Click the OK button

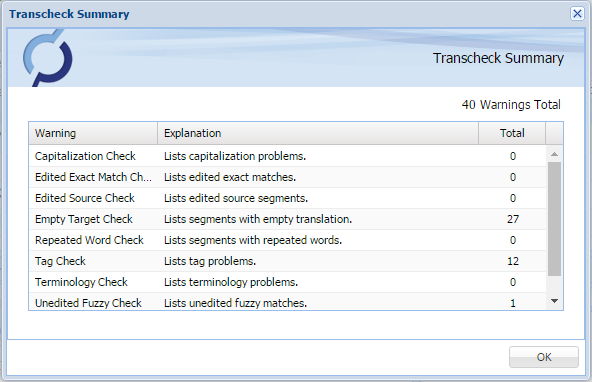pos(544,357)
